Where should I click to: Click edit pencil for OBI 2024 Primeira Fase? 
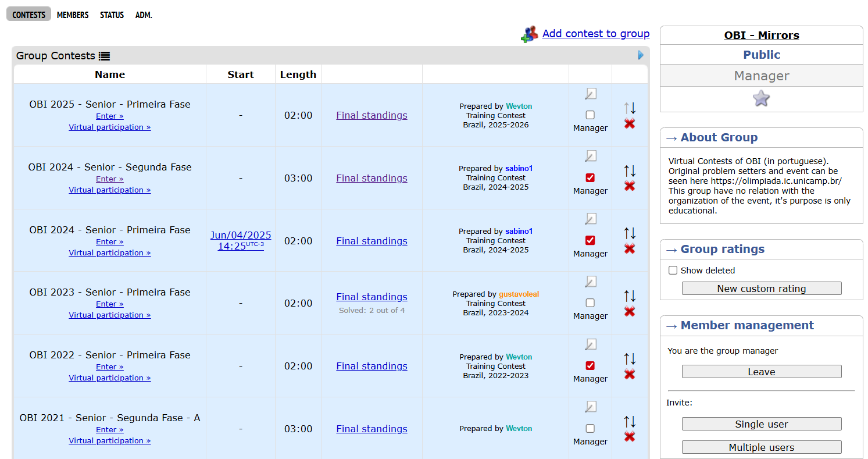(591, 219)
